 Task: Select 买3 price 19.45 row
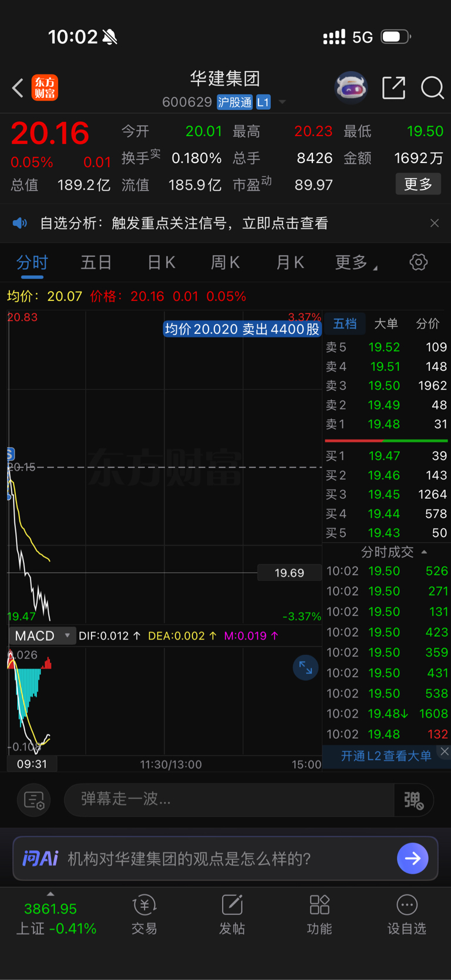[386, 495]
